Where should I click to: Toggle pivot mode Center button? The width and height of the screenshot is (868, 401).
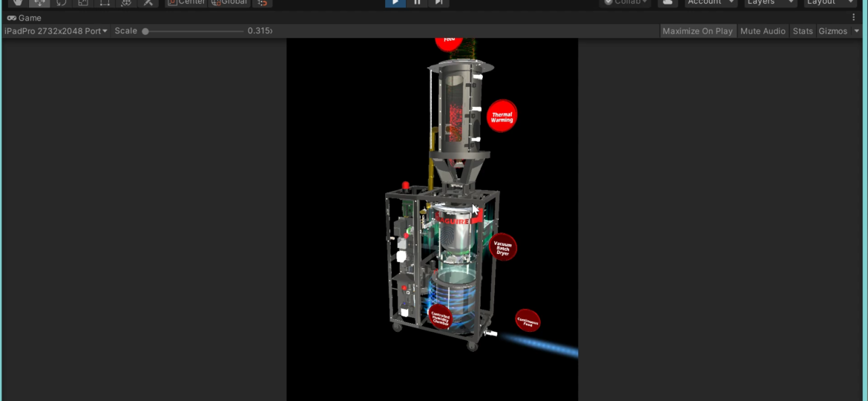[185, 2]
